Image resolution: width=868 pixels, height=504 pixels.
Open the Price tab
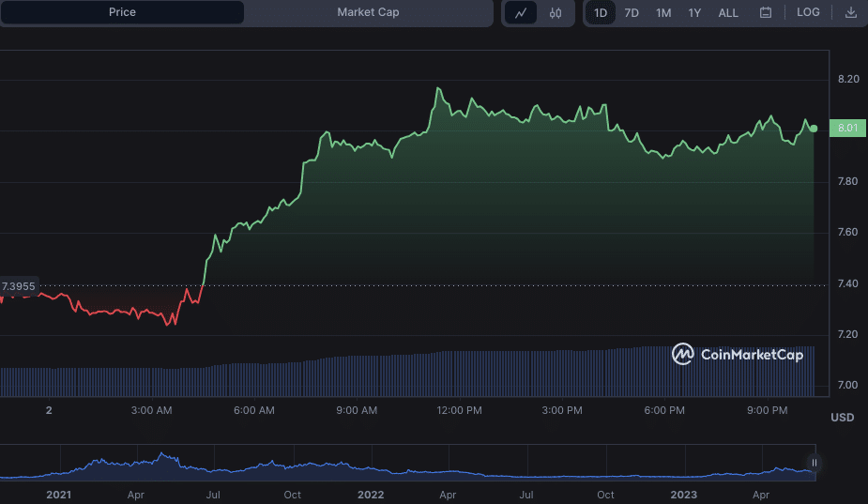click(x=122, y=13)
